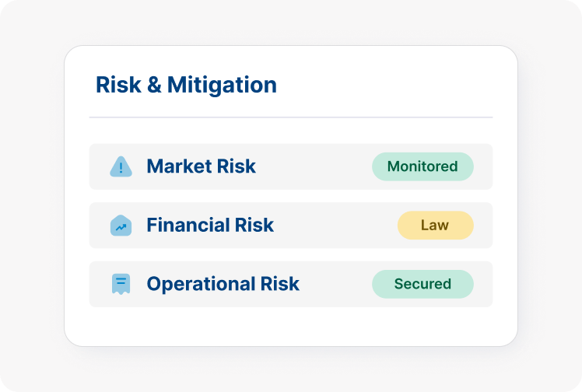Click empty space in the Financial Risk row
Image resolution: width=582 pixels, height=392 pixels.
pyautogui.click(x=335, y=226)
